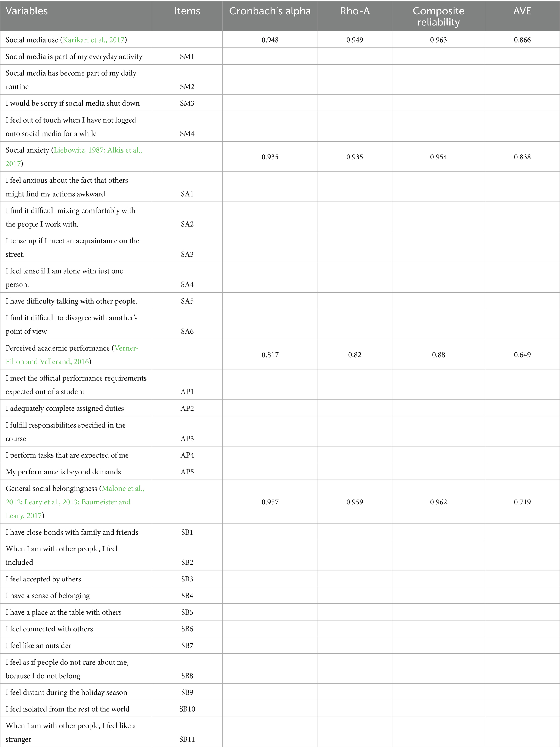Select the Cronbach's alpha column header

click(x=270, y=11)
